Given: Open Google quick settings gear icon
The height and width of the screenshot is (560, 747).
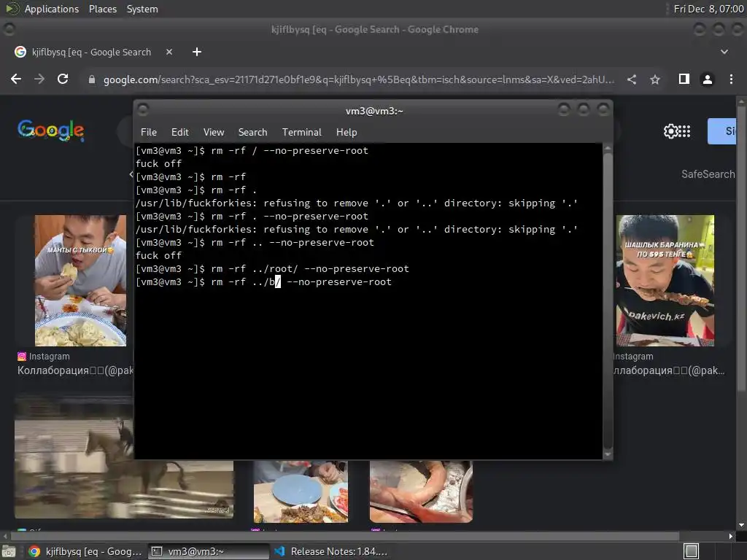Looking at the screenshot, I should [x=670, y=131].
